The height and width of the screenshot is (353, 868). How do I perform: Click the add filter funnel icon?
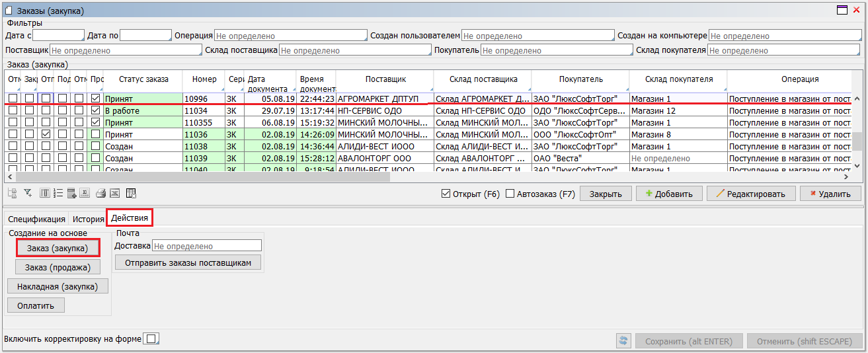[28, 193]
